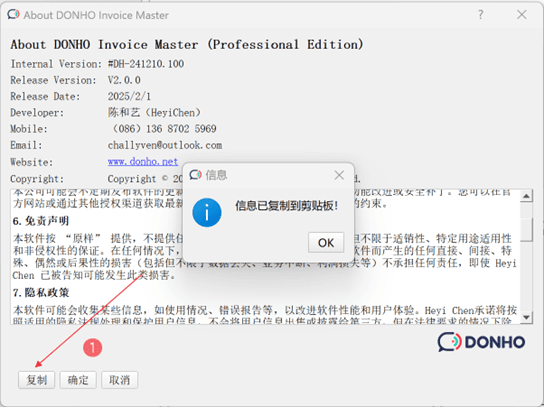Click the 6. 免责声明 section heading
The image size is (544, 407).
(x=41, y=221)
